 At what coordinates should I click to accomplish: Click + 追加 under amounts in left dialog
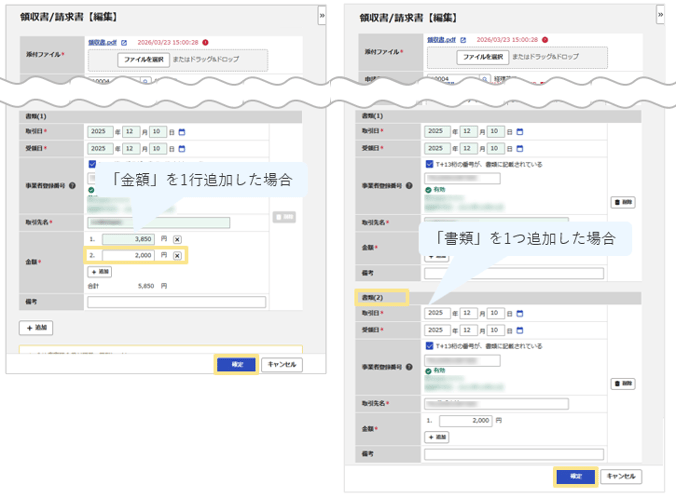pyautogui.click(x=100, y=272)
